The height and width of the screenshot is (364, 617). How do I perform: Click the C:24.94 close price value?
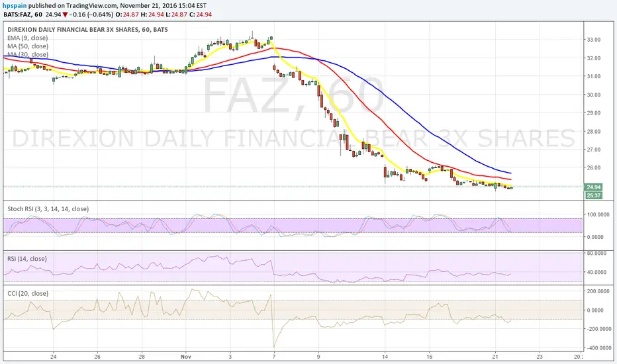pos(201,15)
